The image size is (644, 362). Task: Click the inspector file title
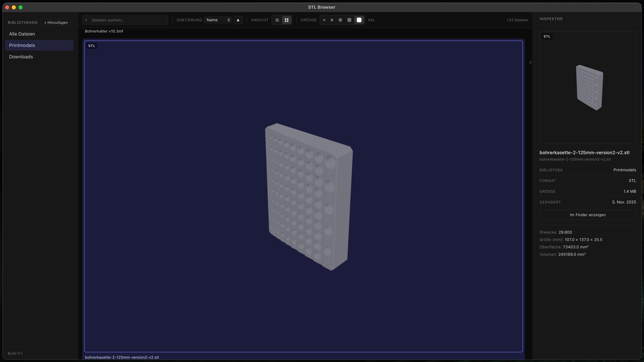[x=584, y=153]
